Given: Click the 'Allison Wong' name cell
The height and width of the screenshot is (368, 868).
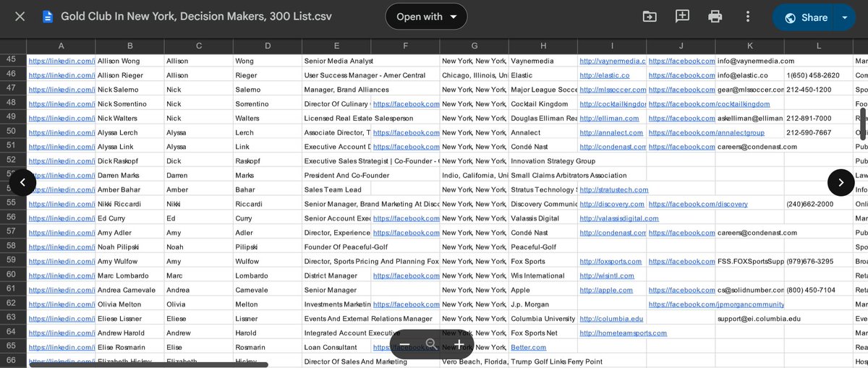Looking at the screenshot, I should [x=129, y=61].
